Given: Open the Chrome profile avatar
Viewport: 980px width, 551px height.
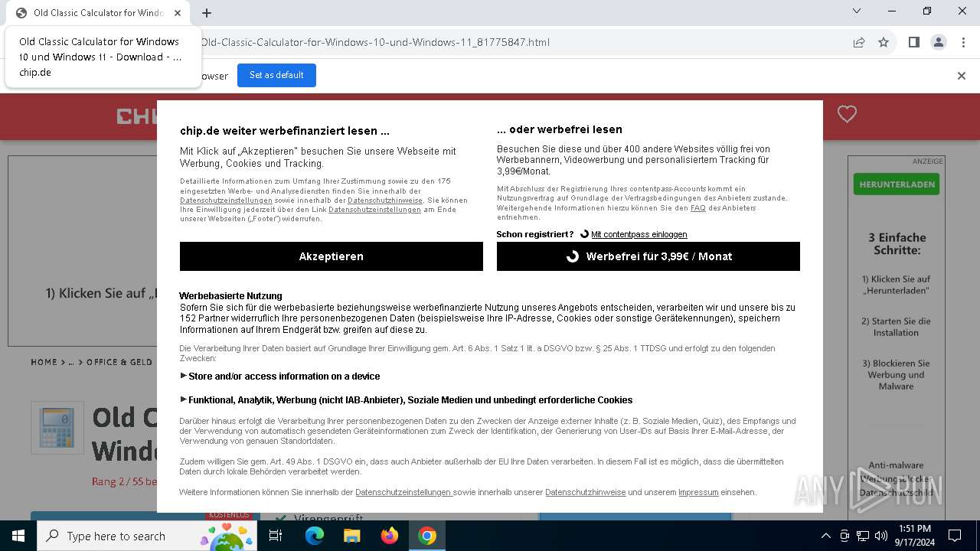Looking at the screenshot, I should (938, 42).
